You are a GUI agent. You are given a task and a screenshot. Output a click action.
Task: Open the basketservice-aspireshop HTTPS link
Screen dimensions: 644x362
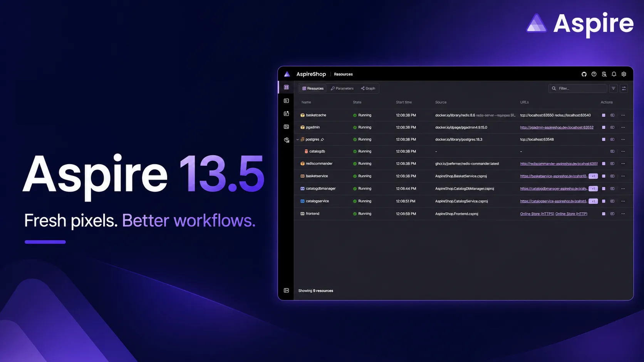(553, 176)
